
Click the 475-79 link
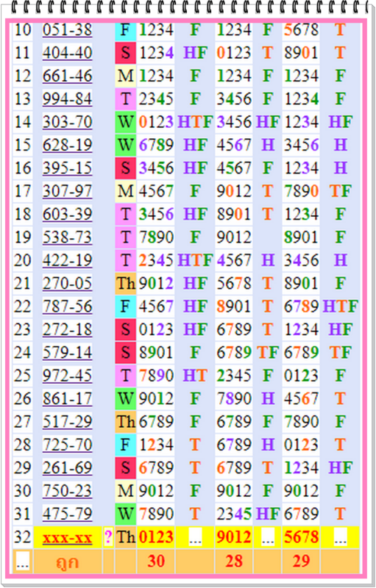point(67,514)
